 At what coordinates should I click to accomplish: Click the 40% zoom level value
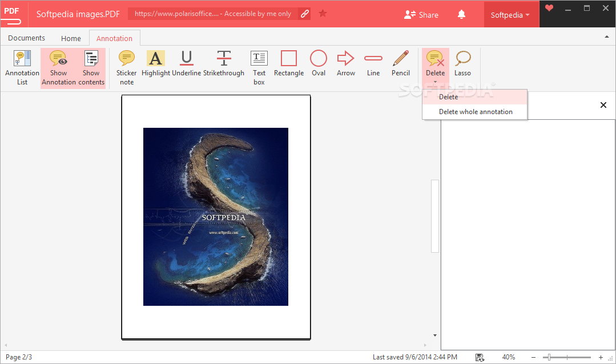point(508,357)
